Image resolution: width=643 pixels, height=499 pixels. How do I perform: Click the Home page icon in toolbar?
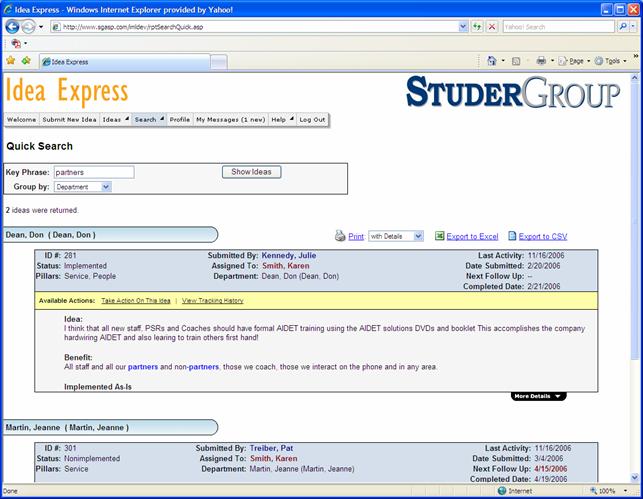coord(491,61)
